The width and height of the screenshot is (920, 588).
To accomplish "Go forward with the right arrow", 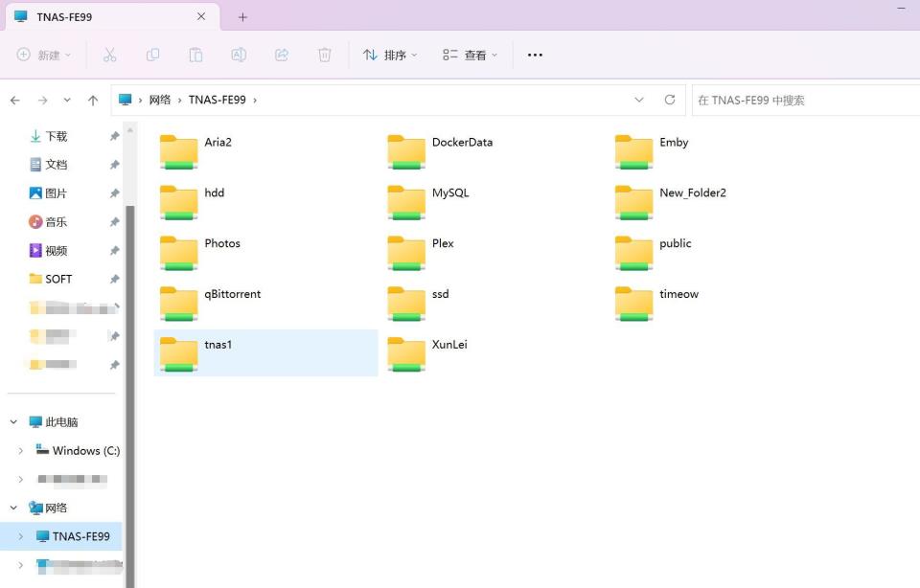I will 43,101.
